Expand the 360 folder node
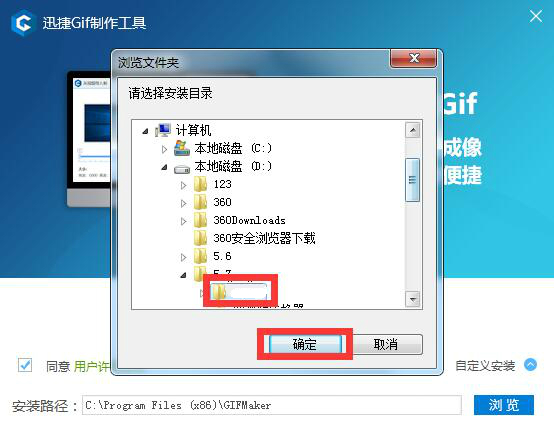The height and width of the screenshot is (425, 554). 183,203
